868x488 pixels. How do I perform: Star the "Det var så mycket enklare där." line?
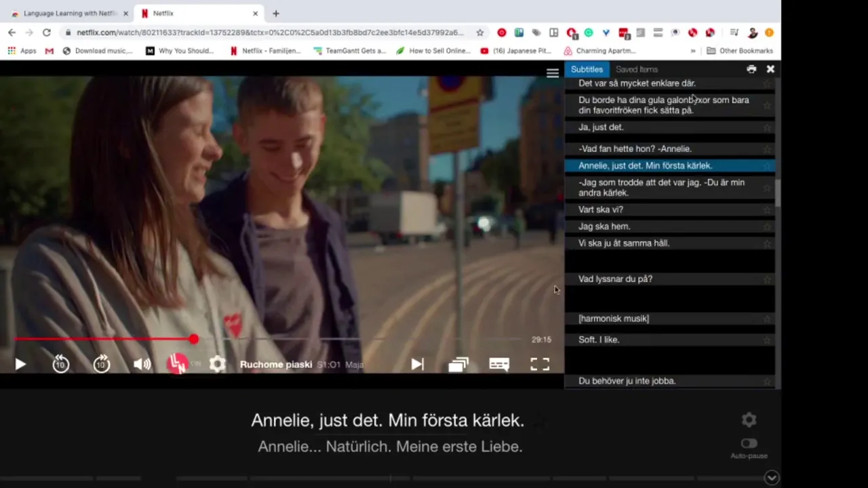click(x=767, y=84)
